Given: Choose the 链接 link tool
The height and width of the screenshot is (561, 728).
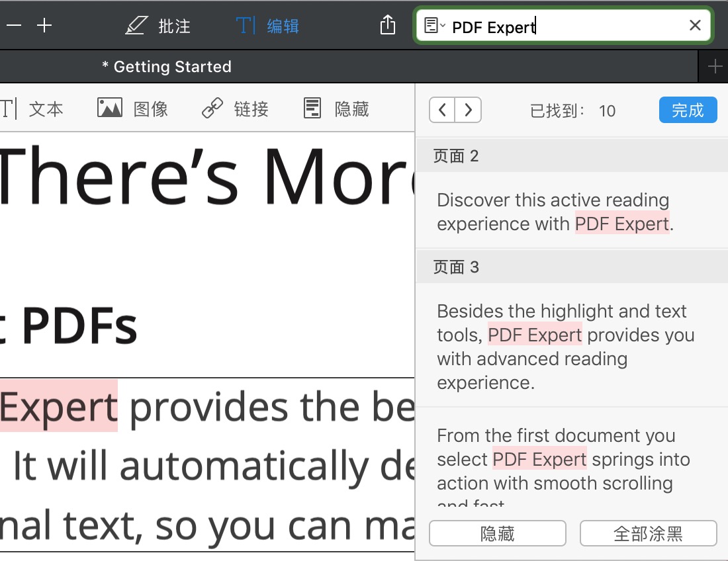Looking at the screenshot, I should tap(235, 108).
